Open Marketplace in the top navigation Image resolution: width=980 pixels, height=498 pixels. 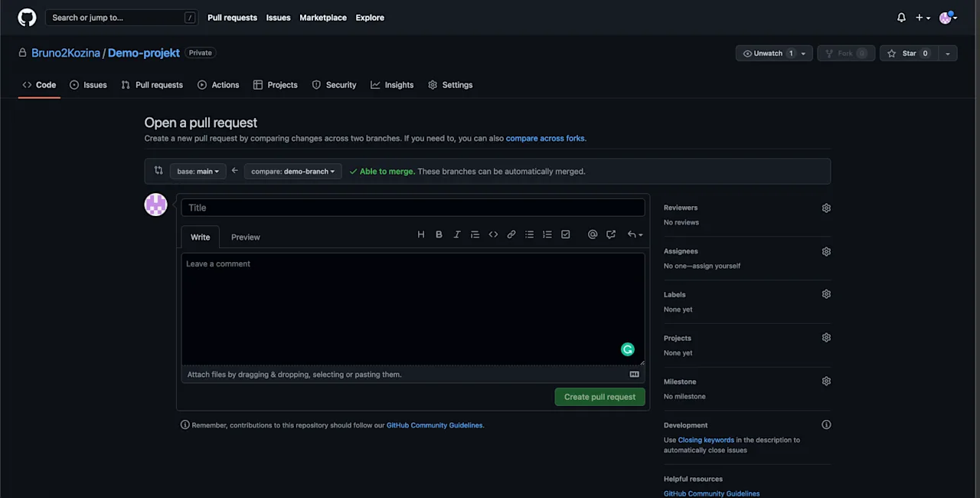pyautogui.click(x=323, y=18)
